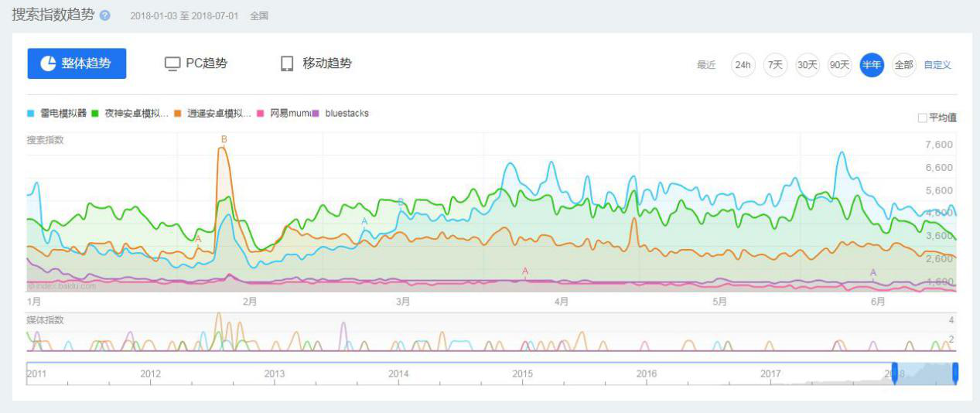Select the 7天 time range
980x413 pixels.
pyautogui.click(x=776, y=65)
